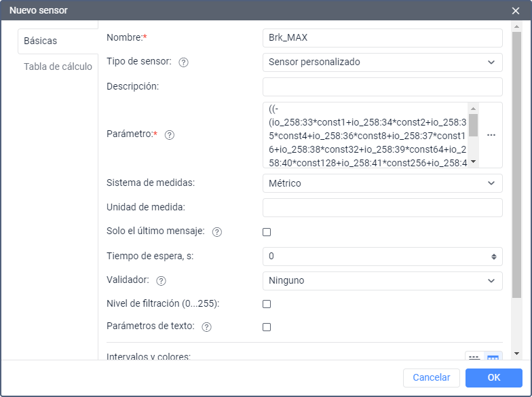Click help icon beside Validador label
Viewport: 532px width, 397px height.
[x=161, y=281]
